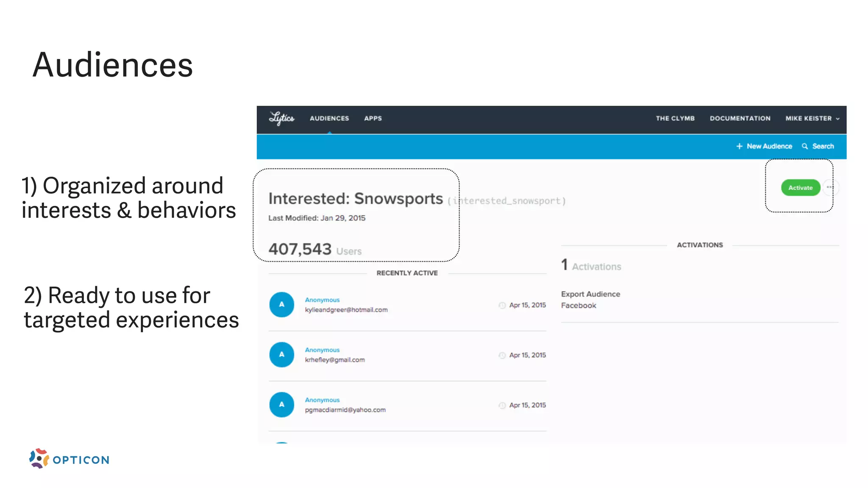The height and width of the screenshot is (488, 868).
Task: Open Anonymous link above krhefley@gmail.com
Action: pos(322,350)
